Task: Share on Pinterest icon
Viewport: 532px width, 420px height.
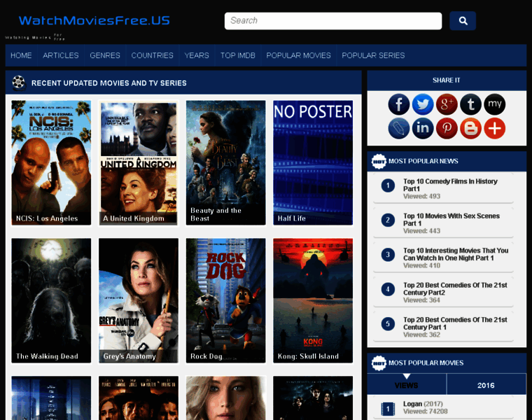Action: click(x=447, y=128)
